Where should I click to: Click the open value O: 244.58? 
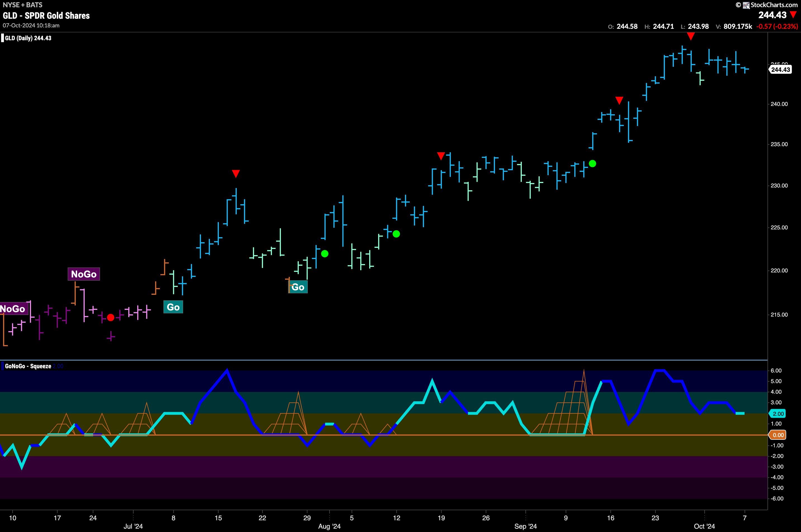[622, 27]
